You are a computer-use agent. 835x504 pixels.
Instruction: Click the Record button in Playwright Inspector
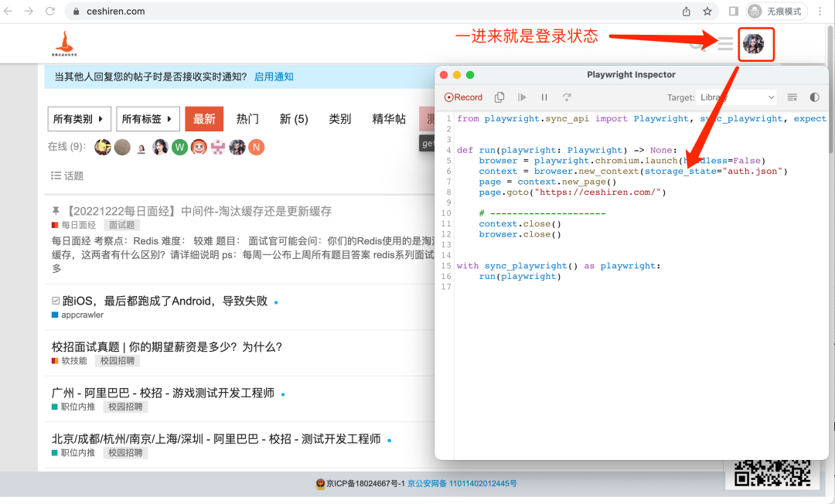463,97
